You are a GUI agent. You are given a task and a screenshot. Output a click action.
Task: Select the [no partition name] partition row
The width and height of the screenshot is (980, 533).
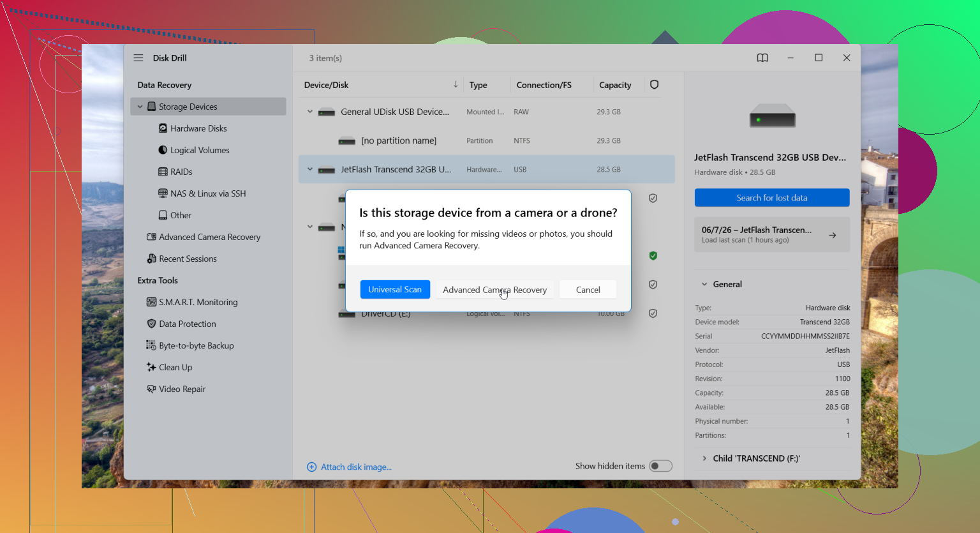pyautogui.click(x=486, y=140)
